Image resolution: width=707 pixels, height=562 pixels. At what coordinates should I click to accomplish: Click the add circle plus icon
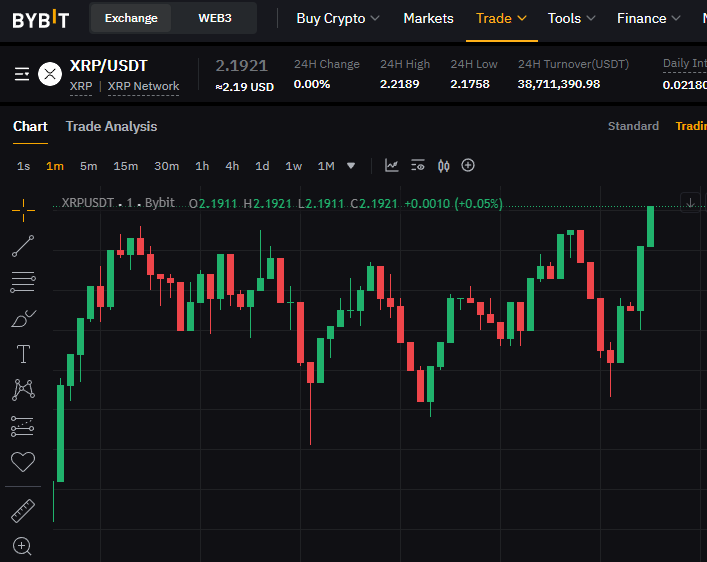[468, 165]
